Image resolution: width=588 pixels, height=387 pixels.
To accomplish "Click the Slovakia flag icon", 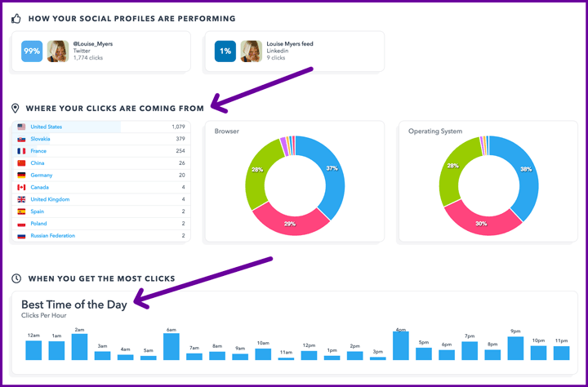I will click(x=21, y=139).
